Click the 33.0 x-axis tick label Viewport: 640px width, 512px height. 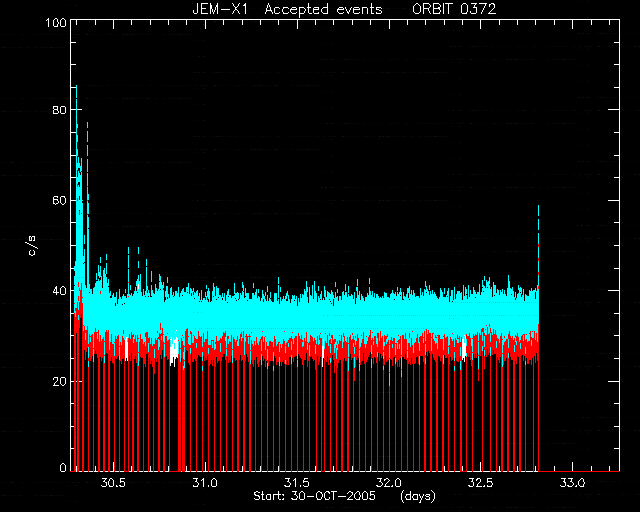572,483
